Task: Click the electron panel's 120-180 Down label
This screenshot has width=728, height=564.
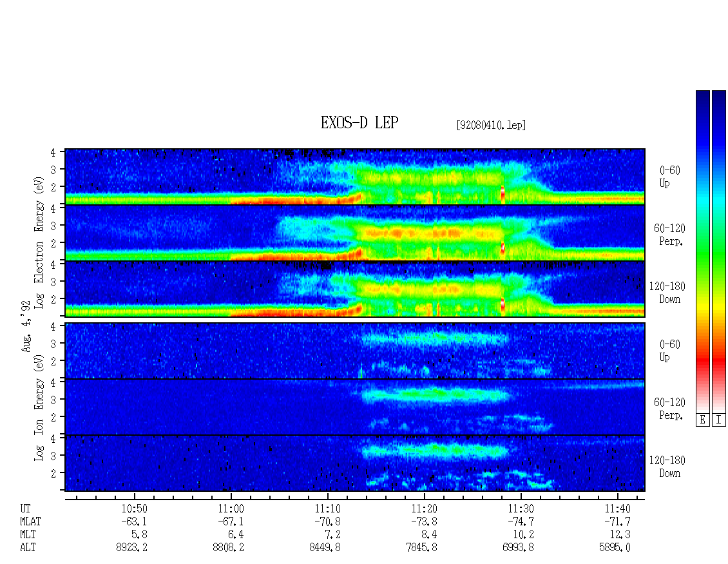Action: click(x=667, y=293)
